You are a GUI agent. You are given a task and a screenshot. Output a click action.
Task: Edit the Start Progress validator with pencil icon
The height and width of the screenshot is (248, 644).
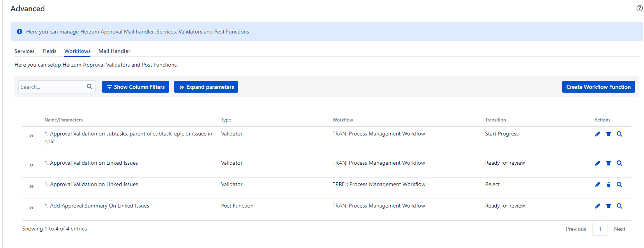pos(598,134)
